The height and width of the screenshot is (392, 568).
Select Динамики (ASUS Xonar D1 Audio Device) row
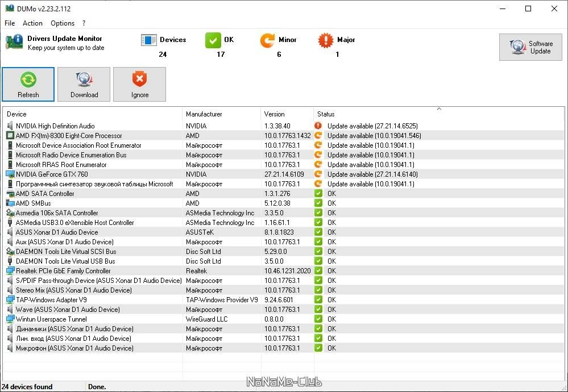click(x=284, y=329)
